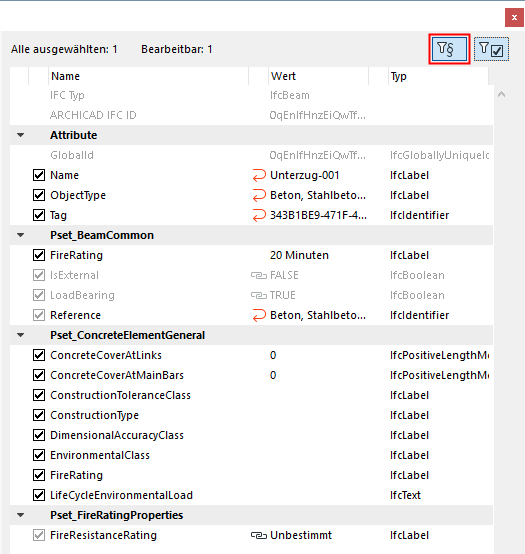Image resolution: width=525 pixels, height=554 pixels.
Task: Uncheck LifeCycleEnvironmentalLoad checkbox
Action: [x=39, y=495]
